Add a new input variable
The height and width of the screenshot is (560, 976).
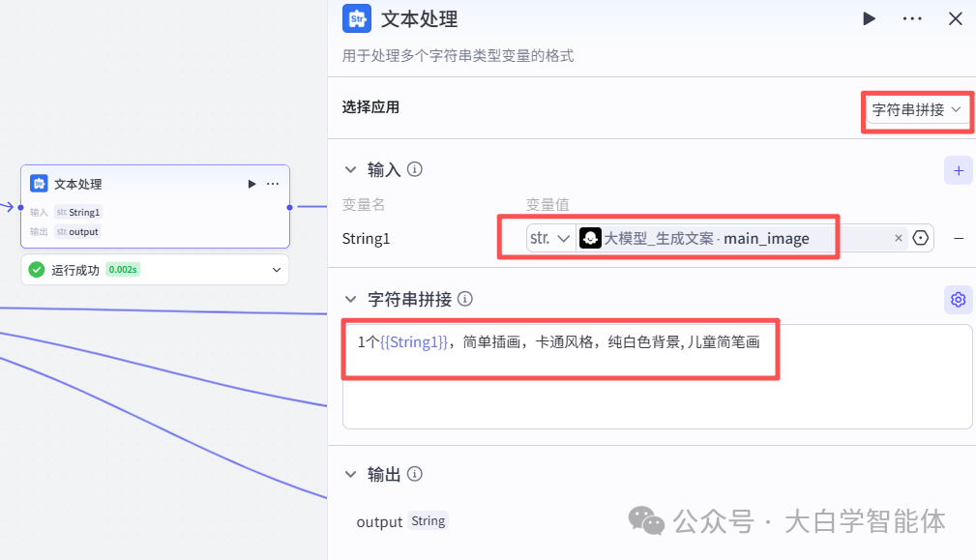959,170
